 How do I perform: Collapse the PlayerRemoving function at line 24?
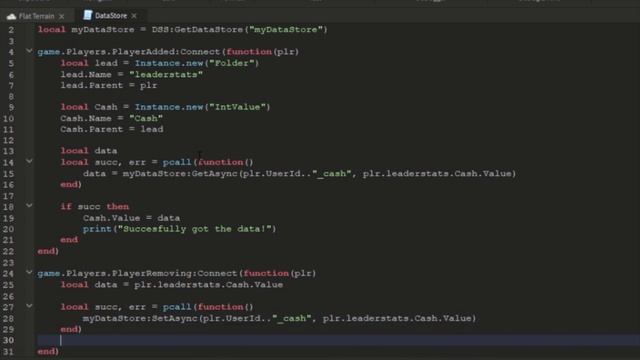point(29,272)
